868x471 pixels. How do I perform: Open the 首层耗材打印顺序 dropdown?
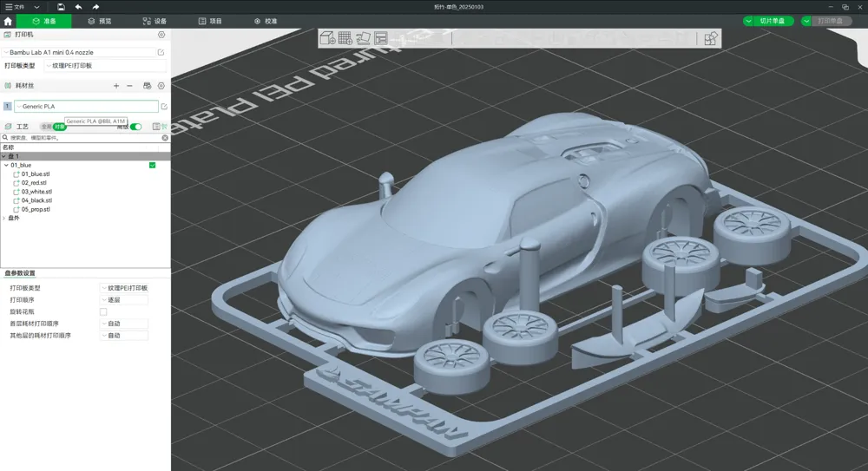124,324
